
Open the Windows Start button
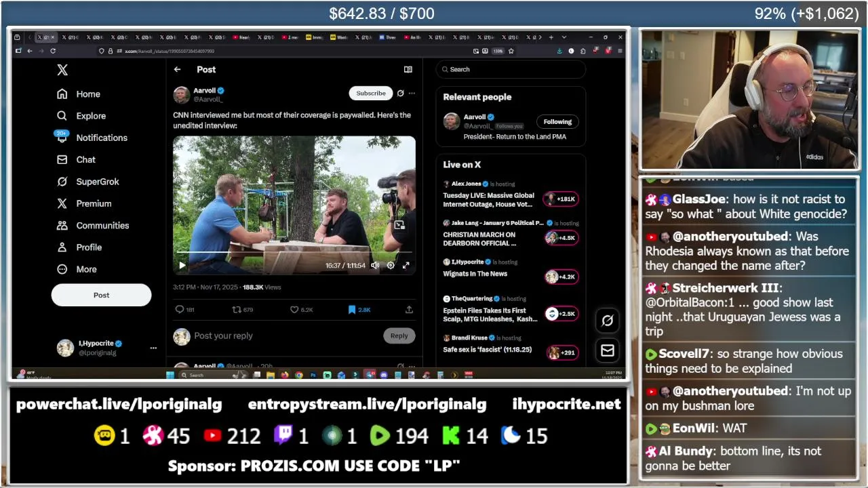(x=170, y=375)
